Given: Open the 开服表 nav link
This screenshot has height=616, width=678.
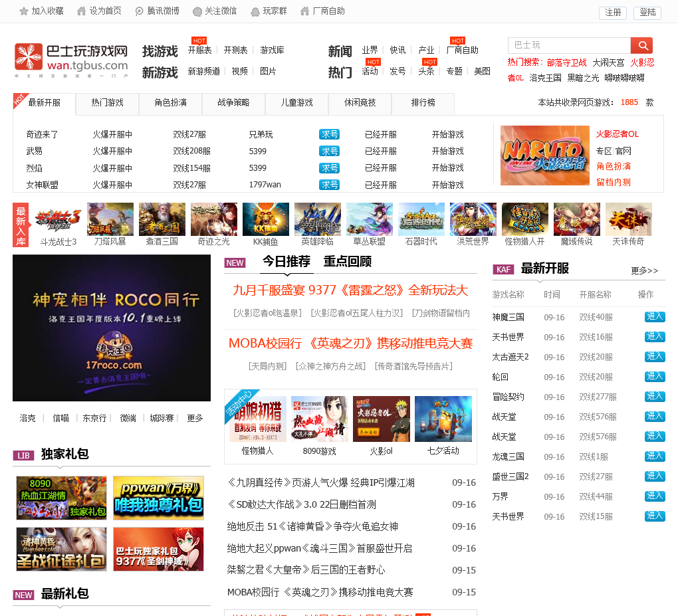Looking at the screenshot, I should pyautogui.click(x=200, y=50).
